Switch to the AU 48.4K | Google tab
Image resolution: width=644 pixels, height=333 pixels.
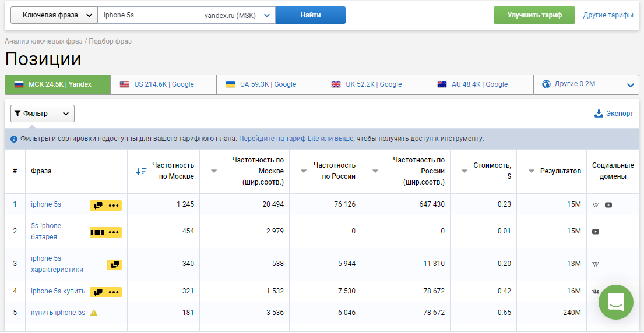pos(481,84)
